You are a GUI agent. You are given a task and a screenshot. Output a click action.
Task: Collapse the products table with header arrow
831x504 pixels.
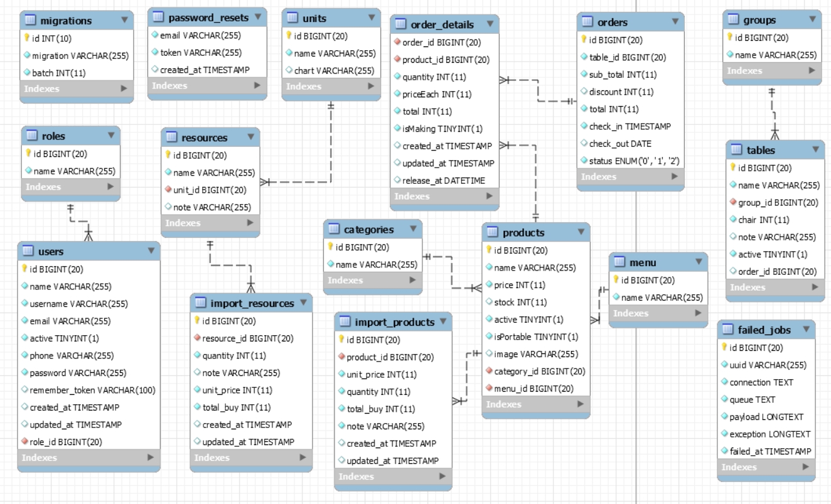click(x=581, y=233)
